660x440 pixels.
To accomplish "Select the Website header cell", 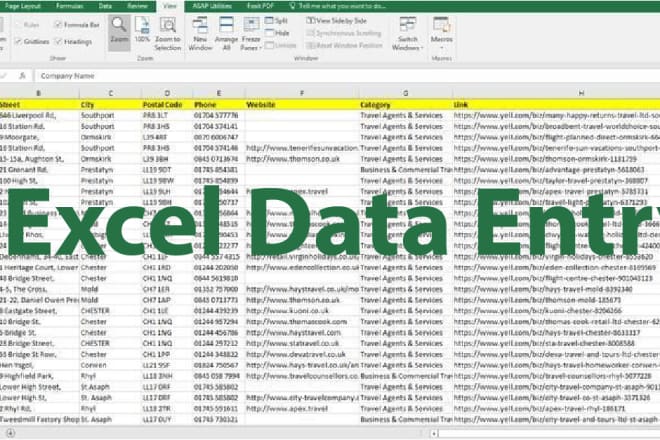I will pos(302,104).
